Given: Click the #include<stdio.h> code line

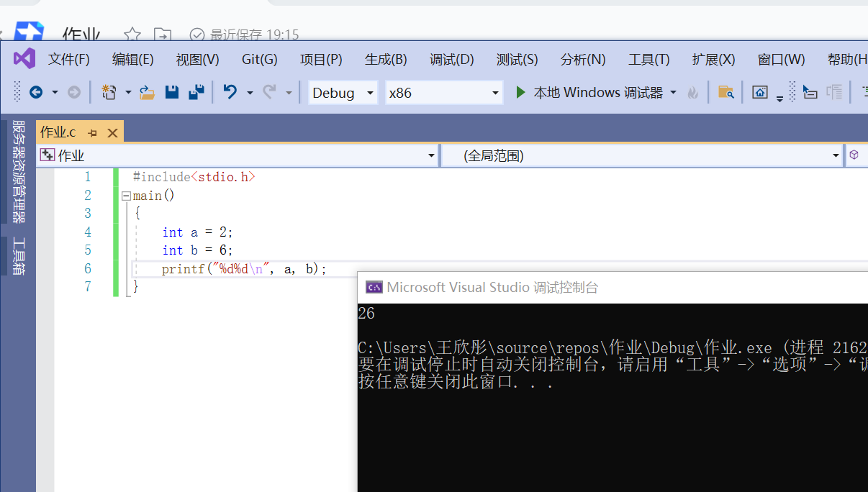Looking at the screenshot, I should click(194, 177).
